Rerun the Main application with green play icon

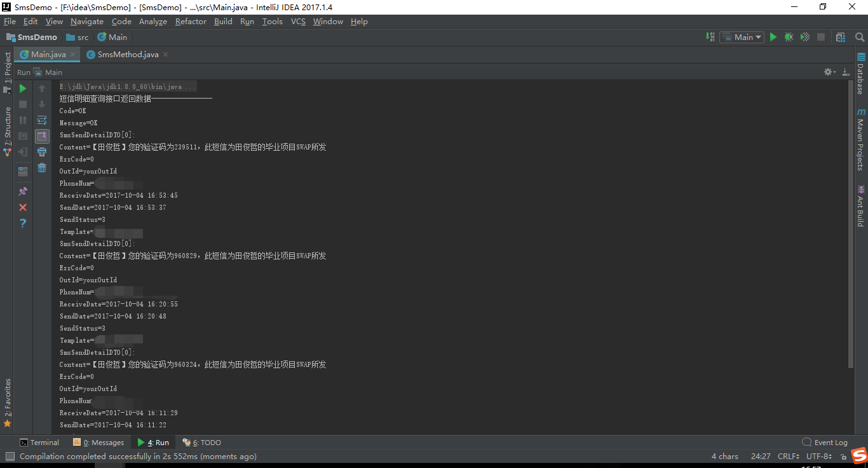23,88
